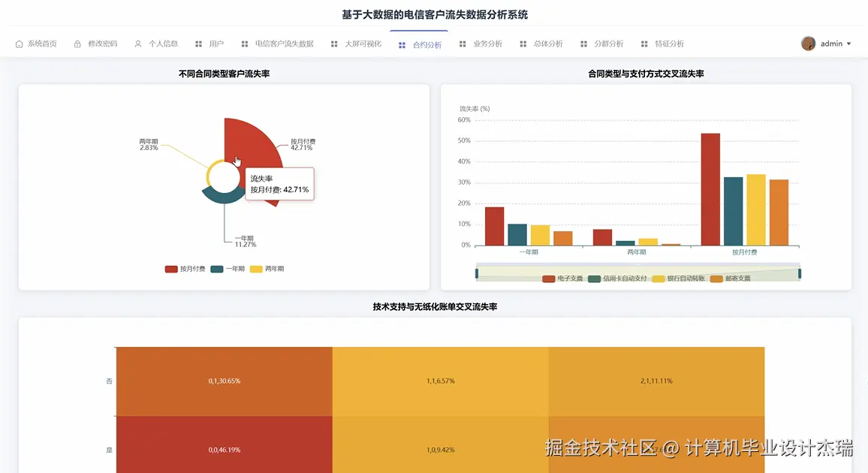The image size is (868, 473).
Task: Click heatmap cell 1,1,6.57%
Action: [x=441, y=381]
